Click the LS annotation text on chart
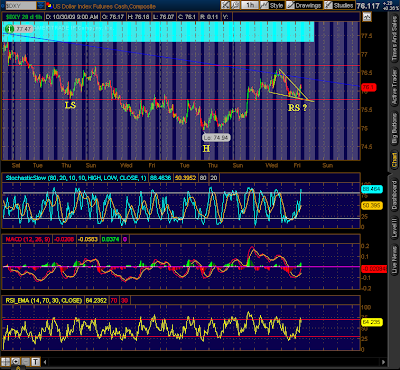The height and width of the screenshot is (370, 400). (x=70, y=105)
